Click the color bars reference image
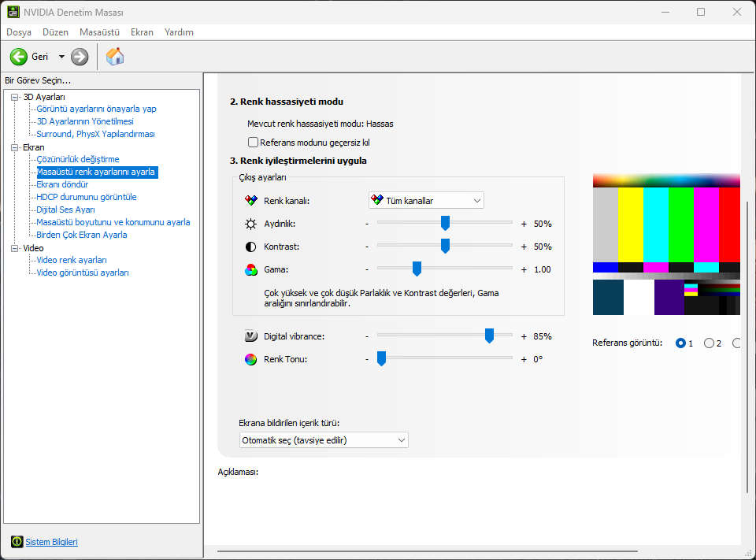756x560 pixels. [x=666, y=244]
